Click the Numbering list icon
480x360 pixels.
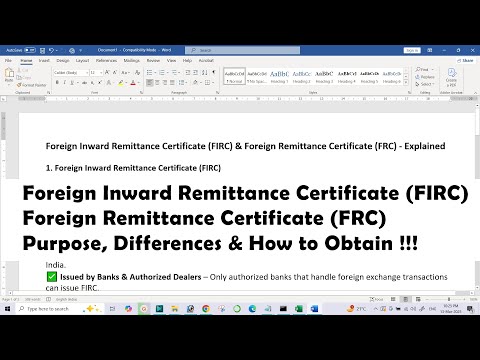tap(162, 72)
